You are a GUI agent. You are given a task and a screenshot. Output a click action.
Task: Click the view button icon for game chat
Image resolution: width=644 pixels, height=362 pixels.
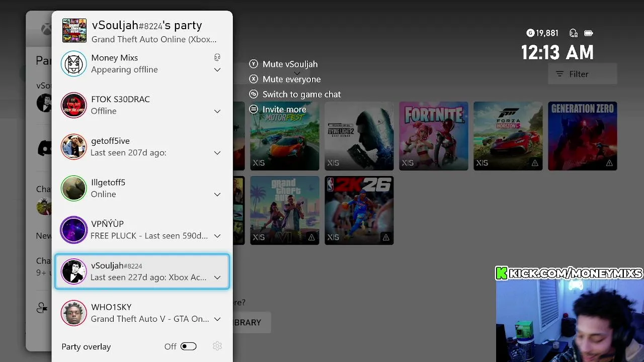(254, 94)
